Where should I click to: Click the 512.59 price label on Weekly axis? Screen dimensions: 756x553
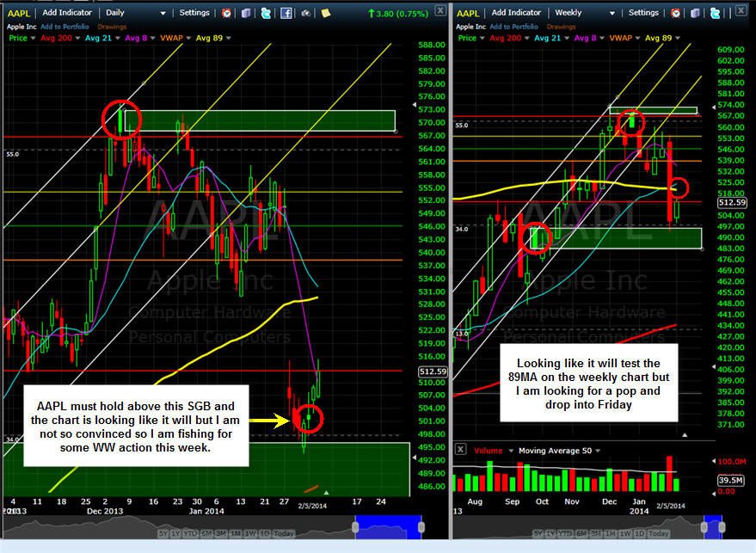point(732,203)
